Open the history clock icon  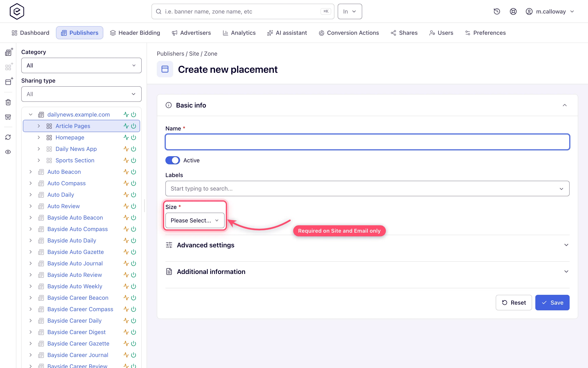497,11
